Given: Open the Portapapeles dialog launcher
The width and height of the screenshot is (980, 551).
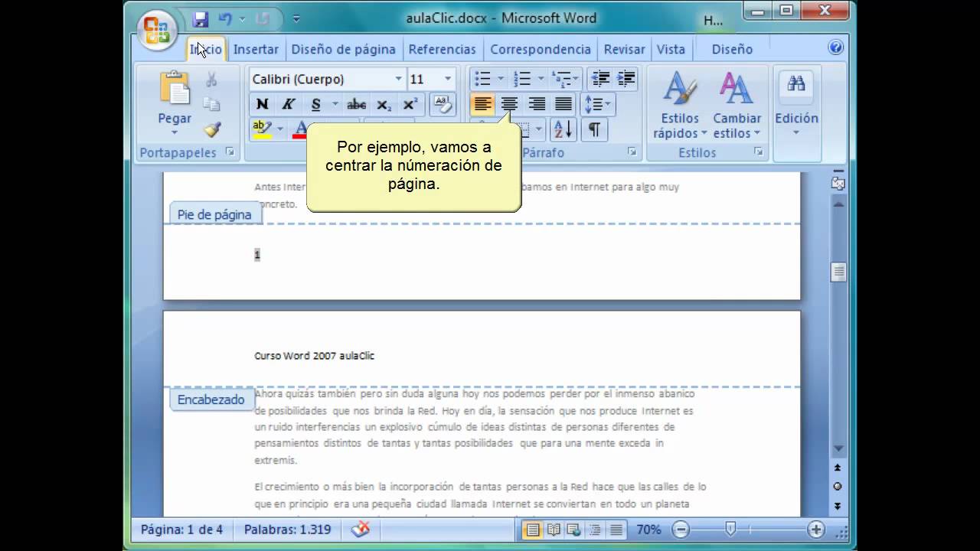Looking at the screenshot, I should pyautogui.click(x=230, y=152).
